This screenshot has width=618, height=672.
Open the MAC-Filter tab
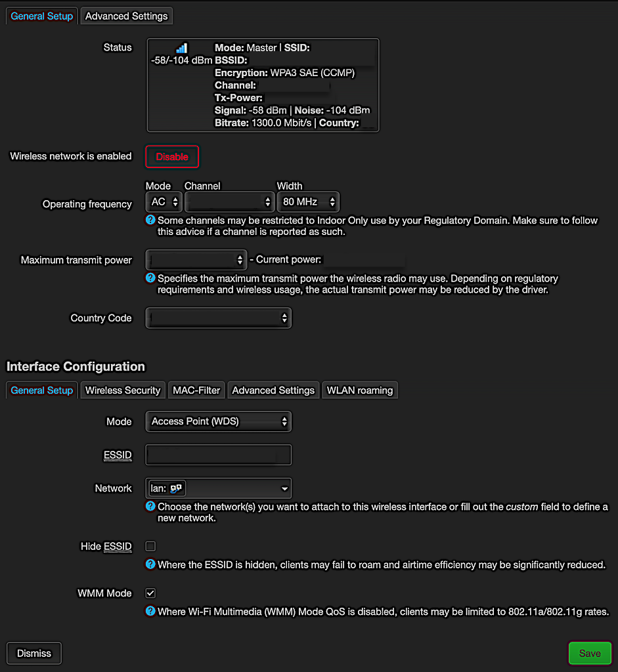[x=196, y=390]
